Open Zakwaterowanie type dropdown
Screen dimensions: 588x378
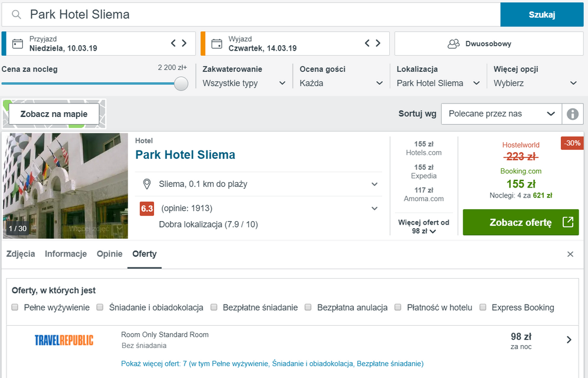point(244,83)
